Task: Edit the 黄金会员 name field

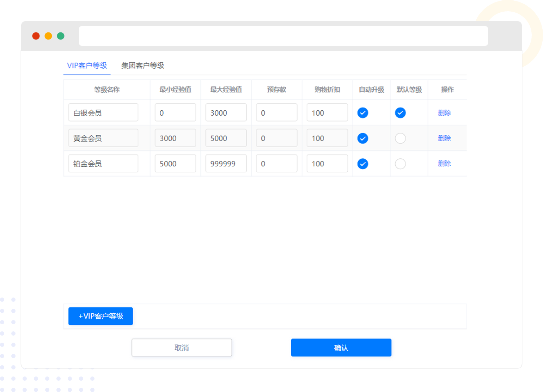Action: [x=103, y=138]
